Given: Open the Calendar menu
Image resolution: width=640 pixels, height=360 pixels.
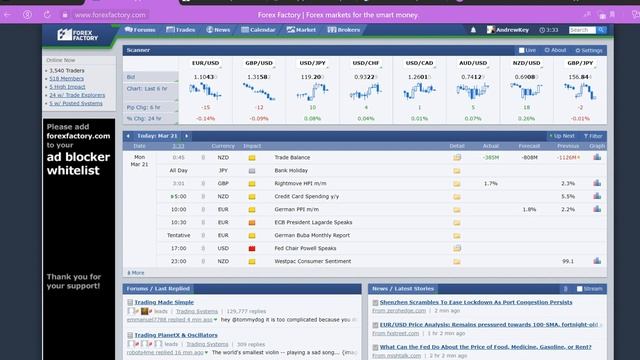Looking at the screenshot, I should [x=258, y=30].
